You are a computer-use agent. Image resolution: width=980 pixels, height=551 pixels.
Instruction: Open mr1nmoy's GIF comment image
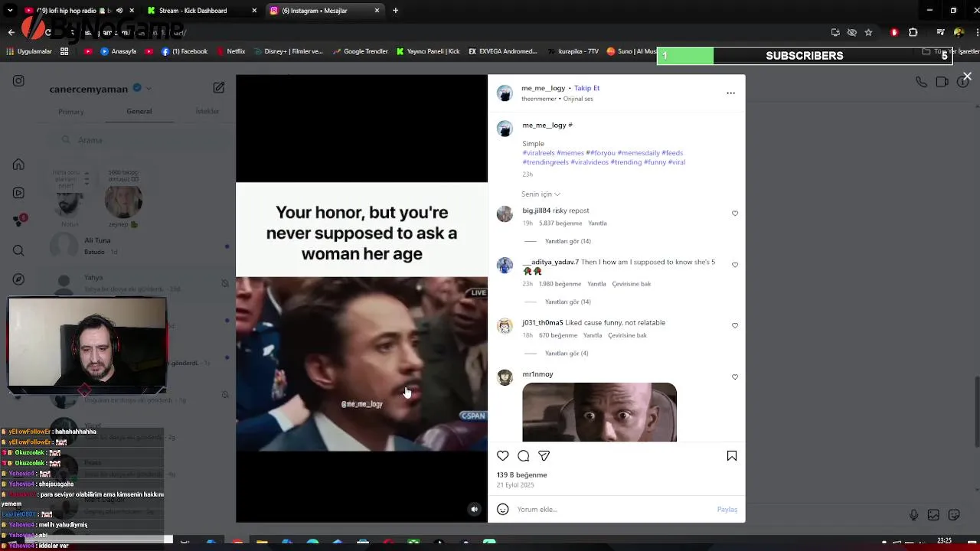tap(599, 412)
